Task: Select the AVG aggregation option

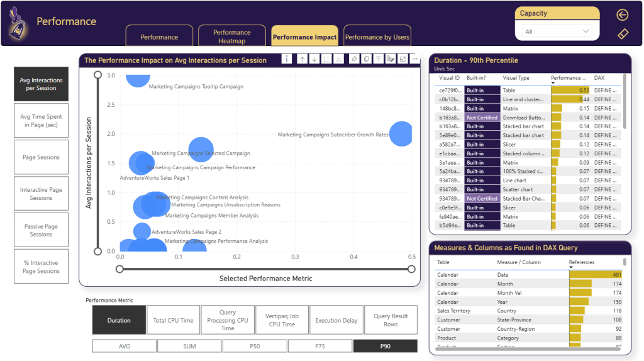Action: pyautogui.click(x=124, y=346)
